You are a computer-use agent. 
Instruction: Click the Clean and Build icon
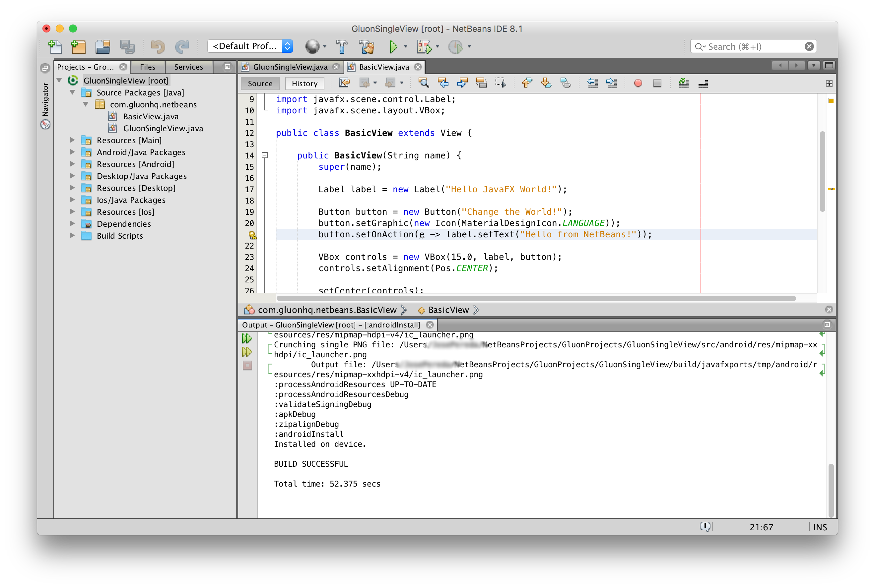pos(367,46)
